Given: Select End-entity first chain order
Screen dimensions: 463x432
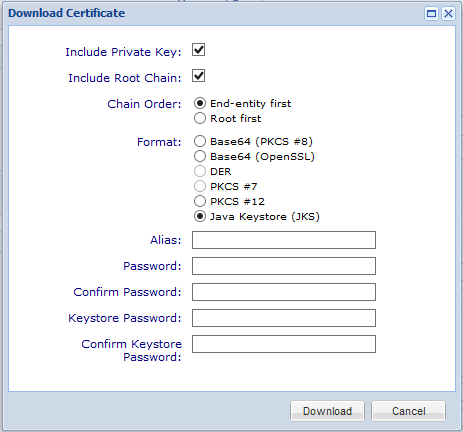Looking at the screenshot, I should pos(200,103).
